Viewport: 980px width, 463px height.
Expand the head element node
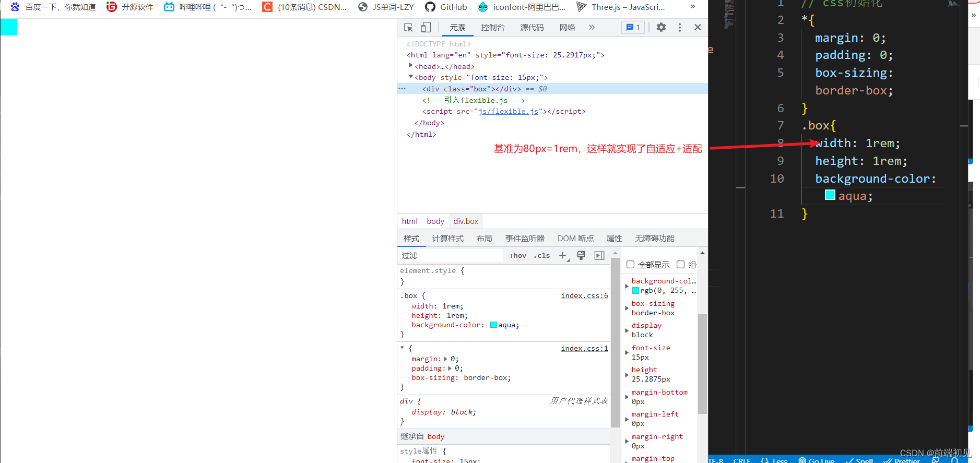point(410,66)
